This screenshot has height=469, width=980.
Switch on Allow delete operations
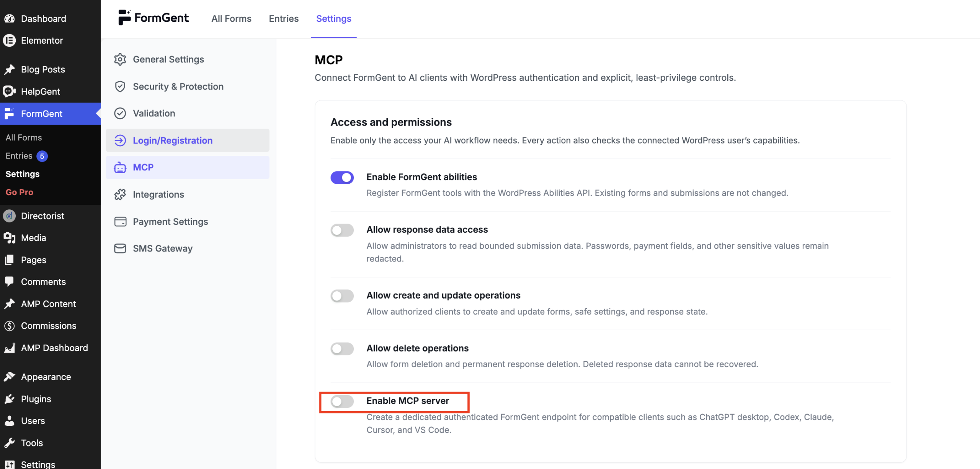pyautogui.click(x=342, y=349)
